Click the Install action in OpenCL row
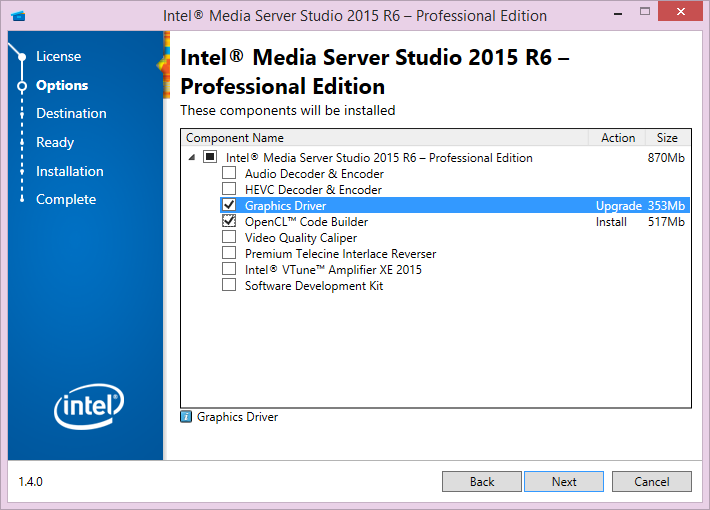710x510 pixels. (x=611, y=222)
